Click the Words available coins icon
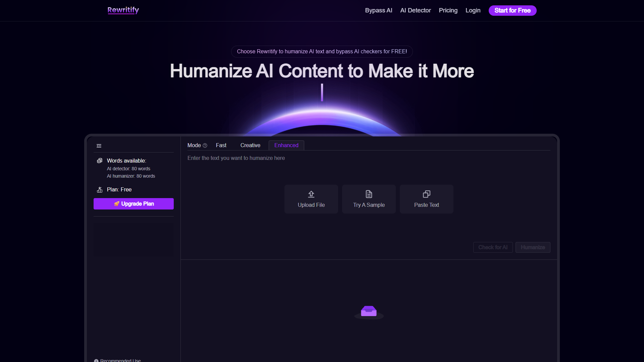 (x=100, y=161)
